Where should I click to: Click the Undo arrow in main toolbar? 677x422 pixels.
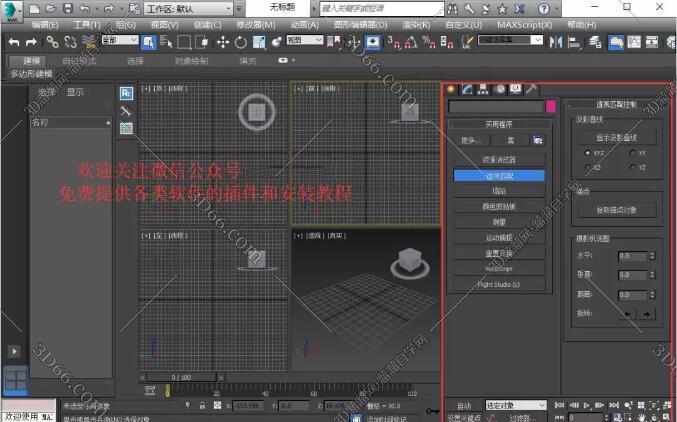coord(12,42)
